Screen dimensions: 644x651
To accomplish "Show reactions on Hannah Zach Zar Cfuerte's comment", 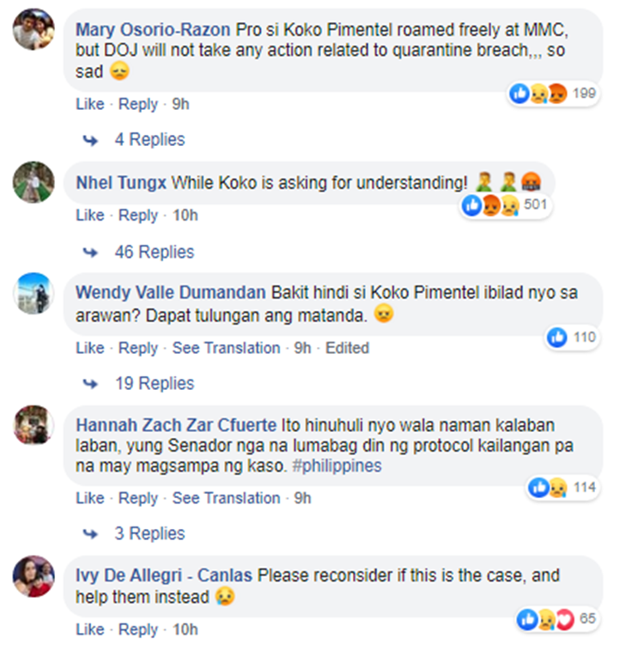I will tap(562, 488).
